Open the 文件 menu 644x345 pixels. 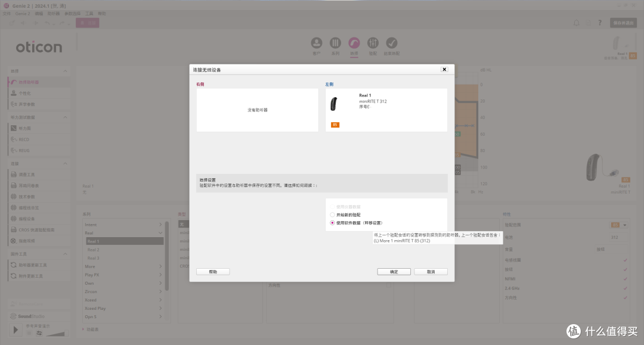tap(7, 14)
